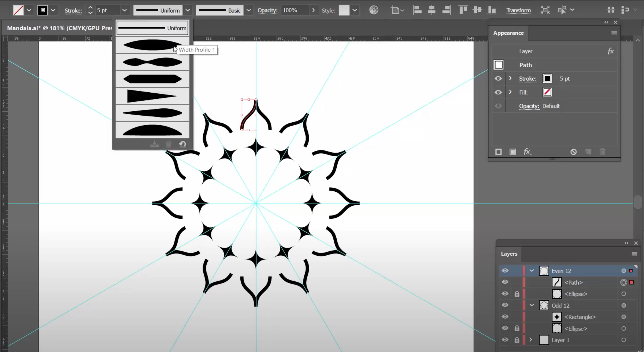Click the Stroke color swatch in the Appearance panel
Screen dimensions: 644x352
[x=547, y=79]
